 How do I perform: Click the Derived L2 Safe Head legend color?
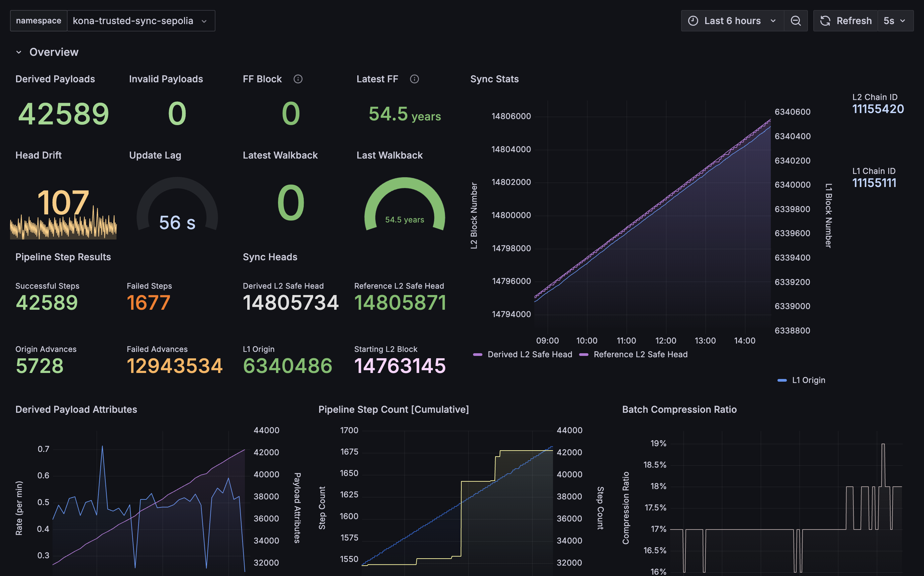click(477, 354)
